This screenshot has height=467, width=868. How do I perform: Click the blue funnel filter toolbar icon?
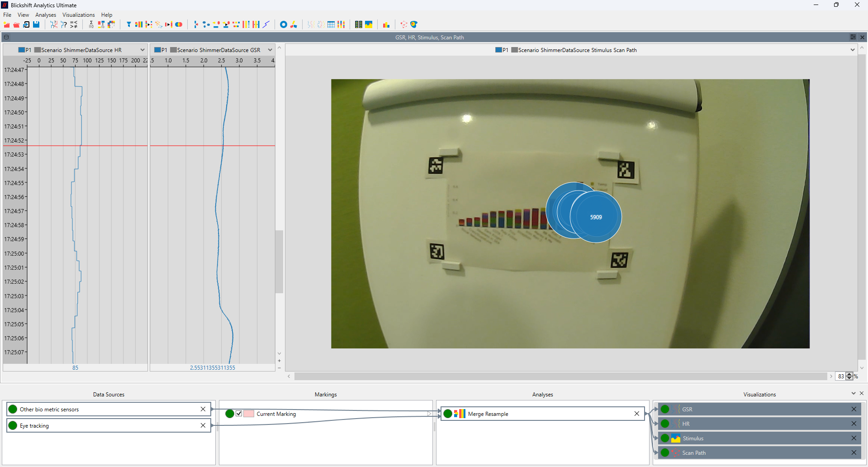point(129,24)
